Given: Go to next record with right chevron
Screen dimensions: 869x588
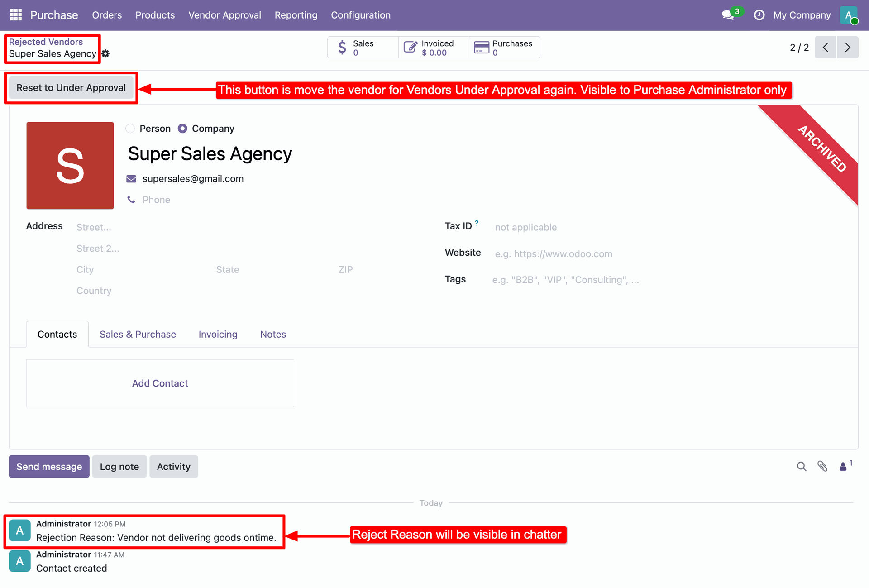Looking at the screenshot, I should 847,48.
